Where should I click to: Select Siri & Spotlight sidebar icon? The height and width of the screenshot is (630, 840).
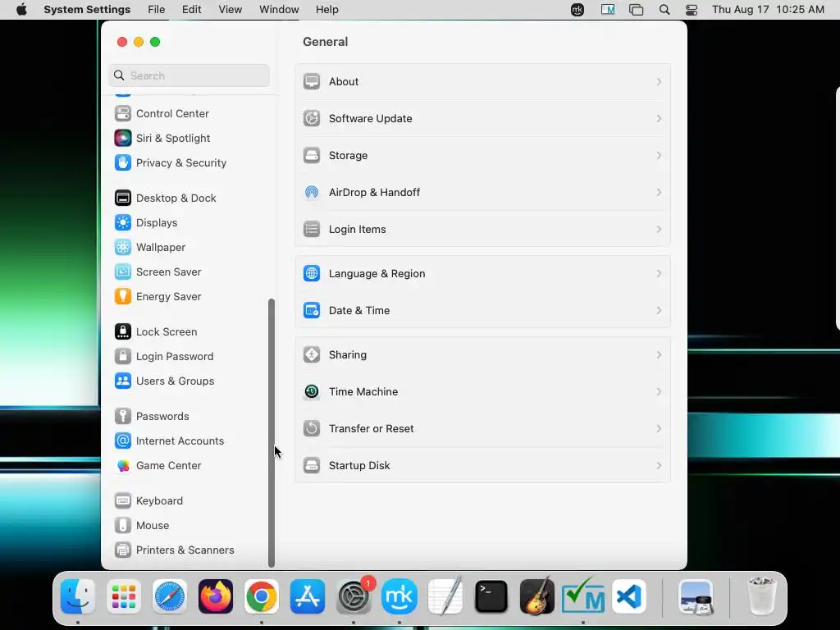(123, 138)
